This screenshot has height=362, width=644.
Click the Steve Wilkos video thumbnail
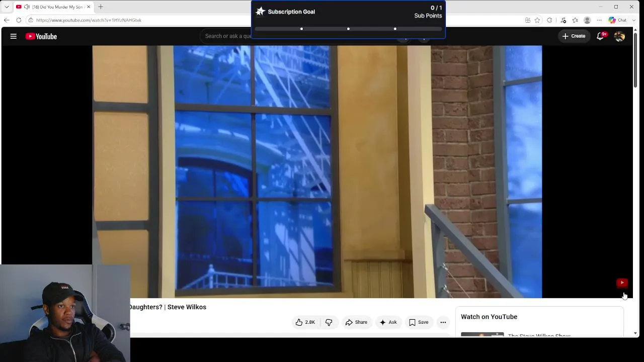point(482,335)
